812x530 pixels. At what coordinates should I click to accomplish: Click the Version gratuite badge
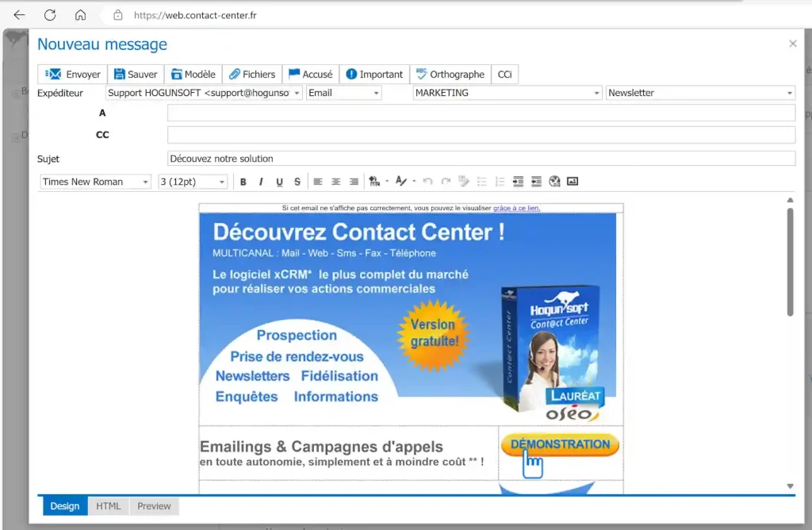click(434, 335)
